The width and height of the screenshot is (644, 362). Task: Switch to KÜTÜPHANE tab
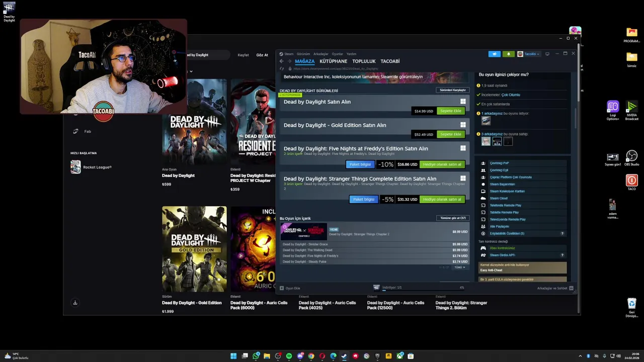(x=333, y=61)
